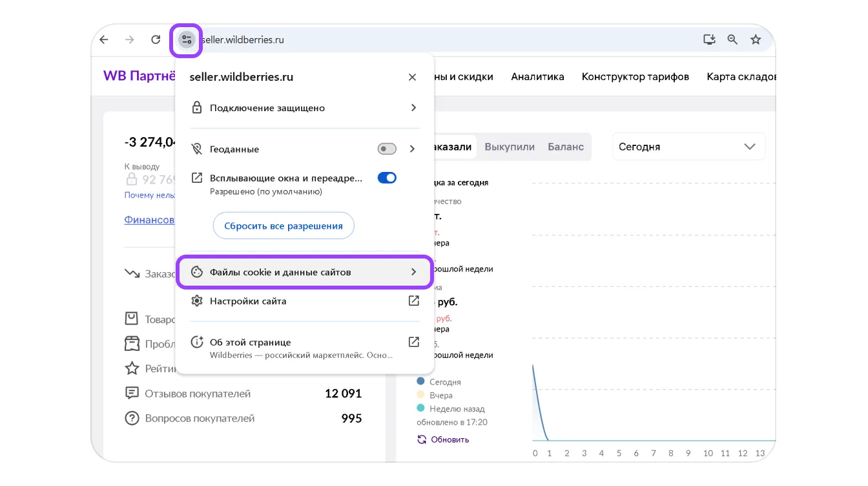Click Отзывов покупателей row
The image size is (868, 486).
[243, 394]
